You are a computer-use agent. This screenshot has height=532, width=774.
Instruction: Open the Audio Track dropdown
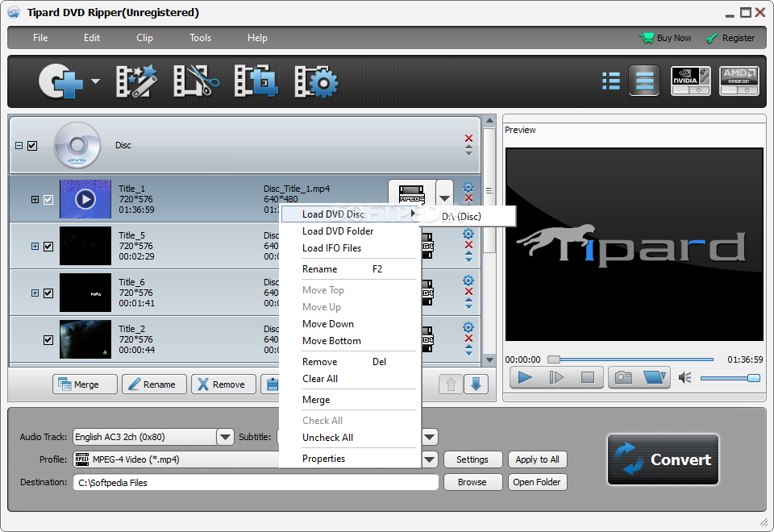tap(225, 437)
